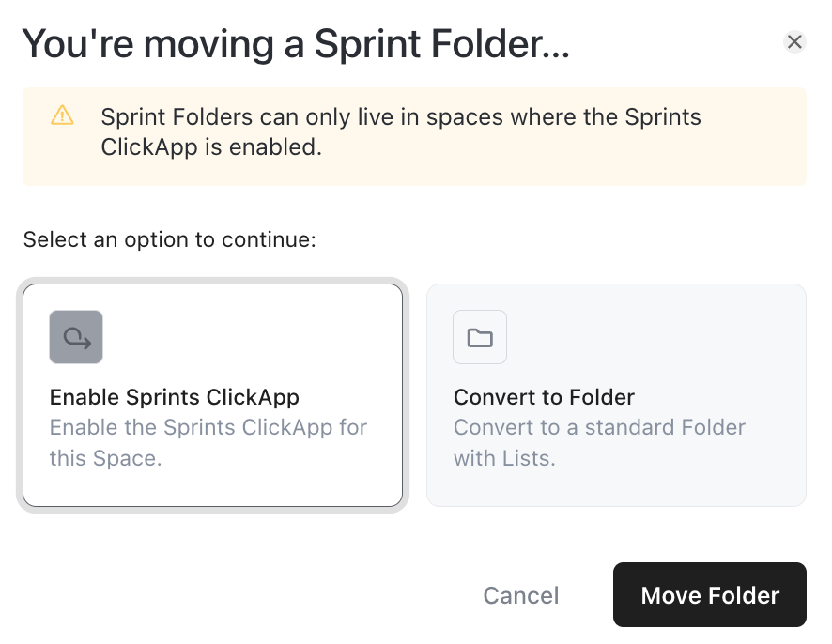The width and height of the screenshot is (832, 644).
Task: Click the X icon to dismiss the dialog
Action: point(795,41)
